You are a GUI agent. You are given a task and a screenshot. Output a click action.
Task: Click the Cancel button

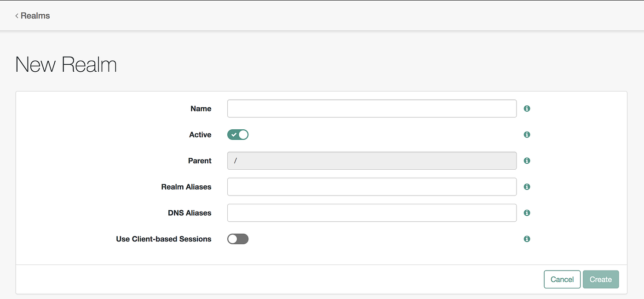pyautogui.click(x=562, y=279)
